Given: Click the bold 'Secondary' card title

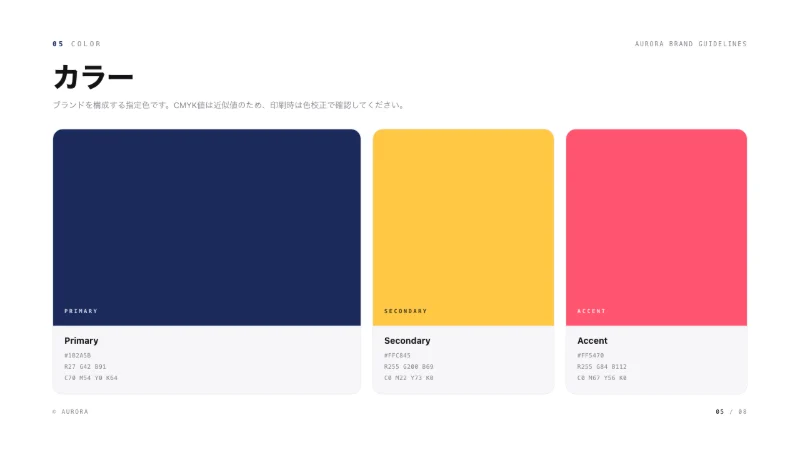Looking at the screenshot, I should [407, 341].
